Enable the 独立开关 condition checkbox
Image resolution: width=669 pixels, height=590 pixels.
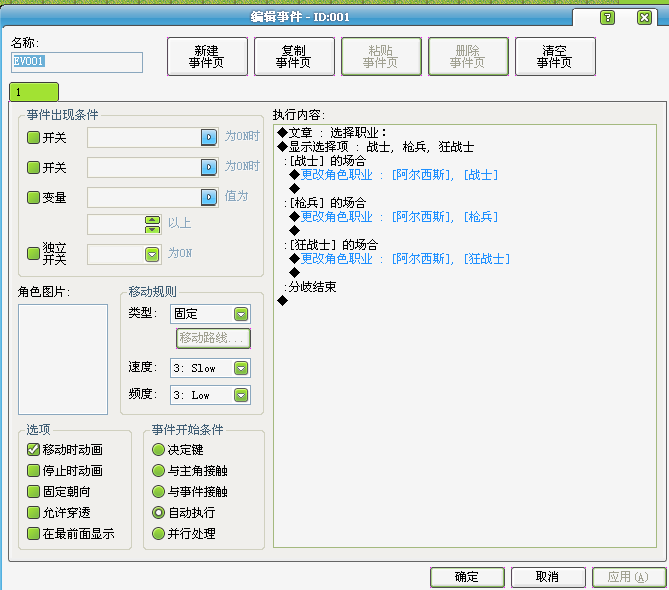(x=33, y=253)
